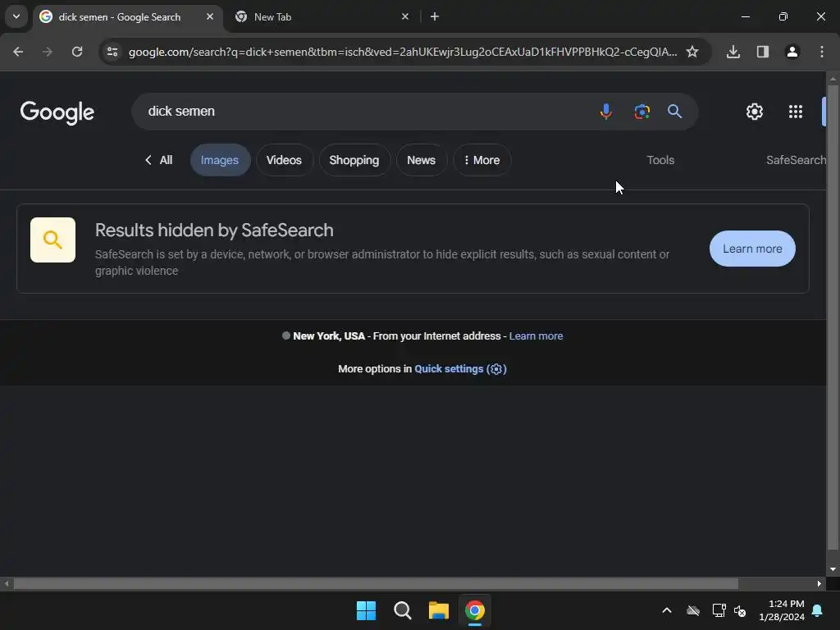Submit search with magnifier icon
840x630 pixels.
(675, 112)
